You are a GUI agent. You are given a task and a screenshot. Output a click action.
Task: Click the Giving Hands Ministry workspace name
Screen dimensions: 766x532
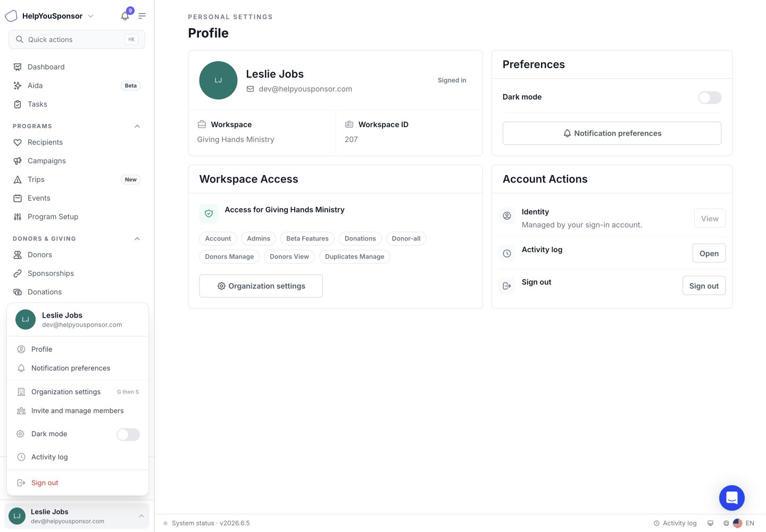click(236, 140)
